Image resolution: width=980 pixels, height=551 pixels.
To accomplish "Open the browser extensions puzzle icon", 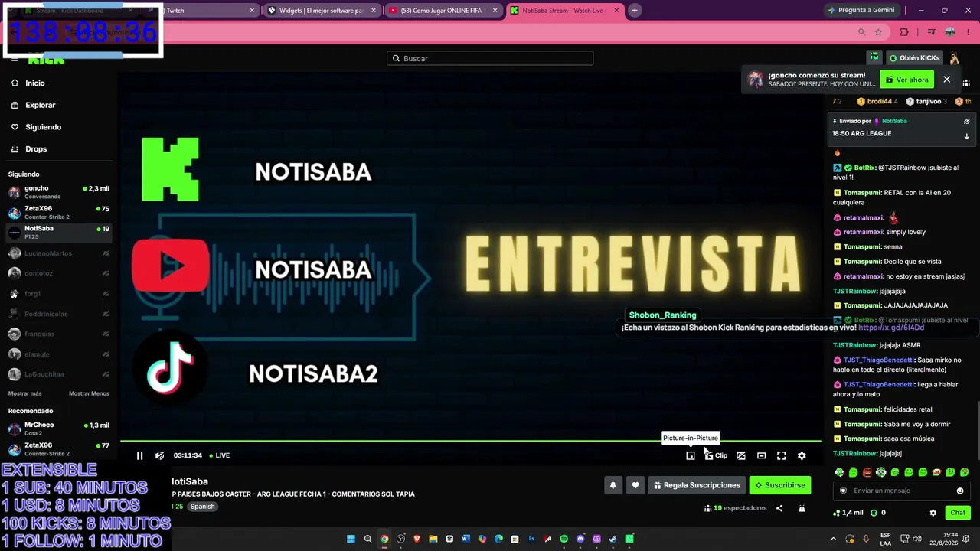I will pyautogui.click(x=904, y=32).
